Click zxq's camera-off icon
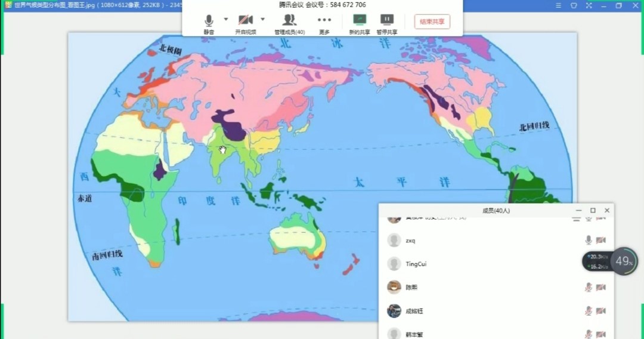The image size is (644, 339). coord(601,240)
